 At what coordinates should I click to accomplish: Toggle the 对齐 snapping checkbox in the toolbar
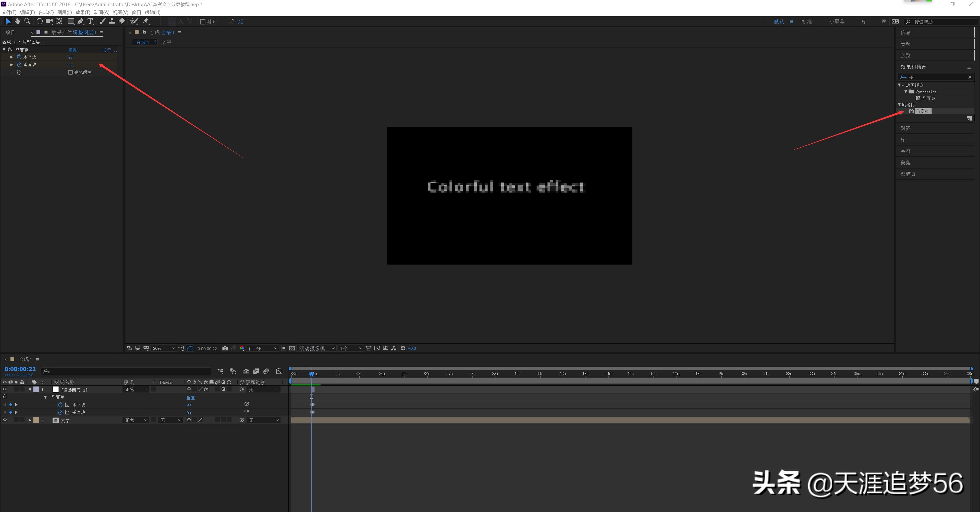click(203, 22)
